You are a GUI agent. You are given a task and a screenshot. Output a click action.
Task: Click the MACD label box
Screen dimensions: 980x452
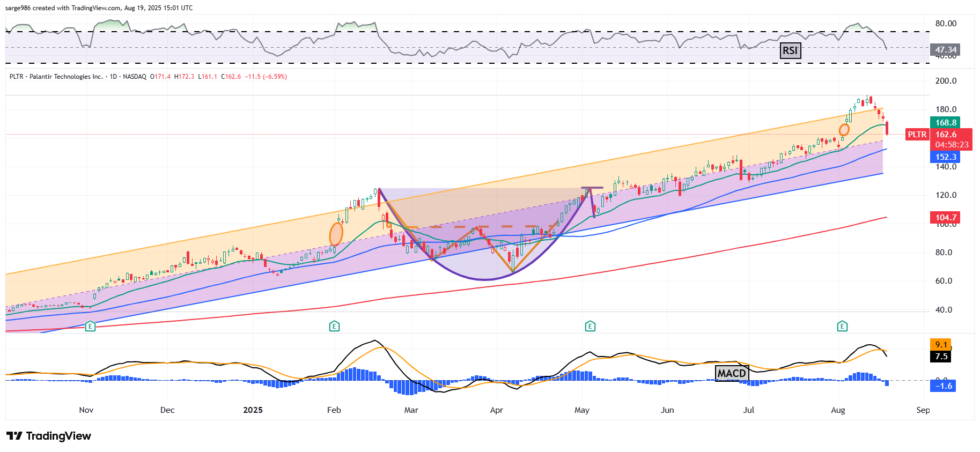732,373
